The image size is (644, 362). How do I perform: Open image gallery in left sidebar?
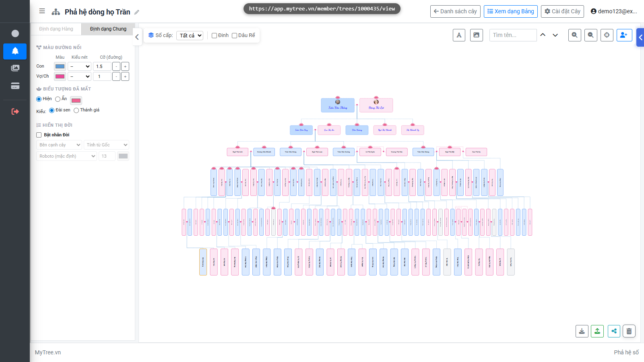[x=15, y=68]
